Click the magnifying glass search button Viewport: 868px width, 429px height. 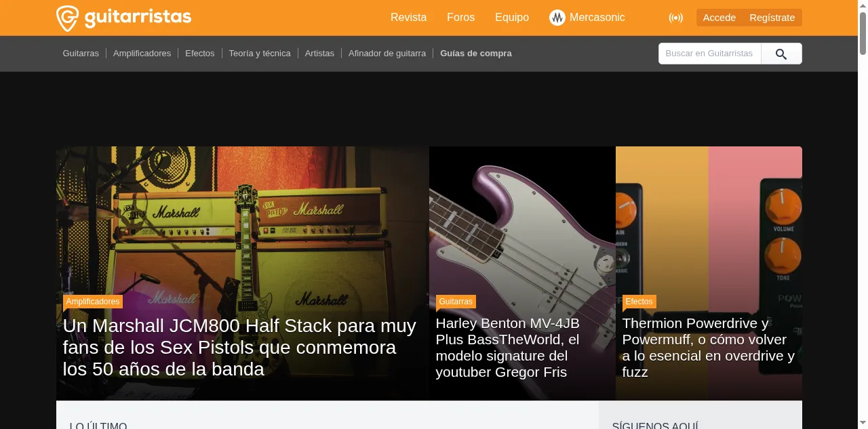coord(781,54)
